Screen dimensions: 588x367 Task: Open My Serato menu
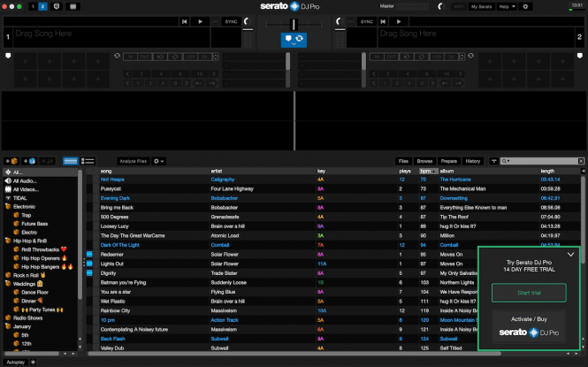[481, 6]
